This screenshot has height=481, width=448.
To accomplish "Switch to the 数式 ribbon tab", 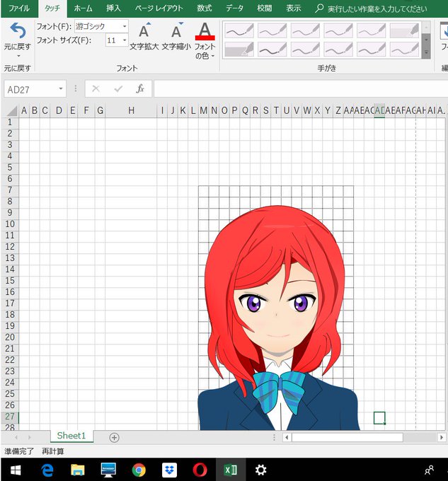I will tap(205, 8).
